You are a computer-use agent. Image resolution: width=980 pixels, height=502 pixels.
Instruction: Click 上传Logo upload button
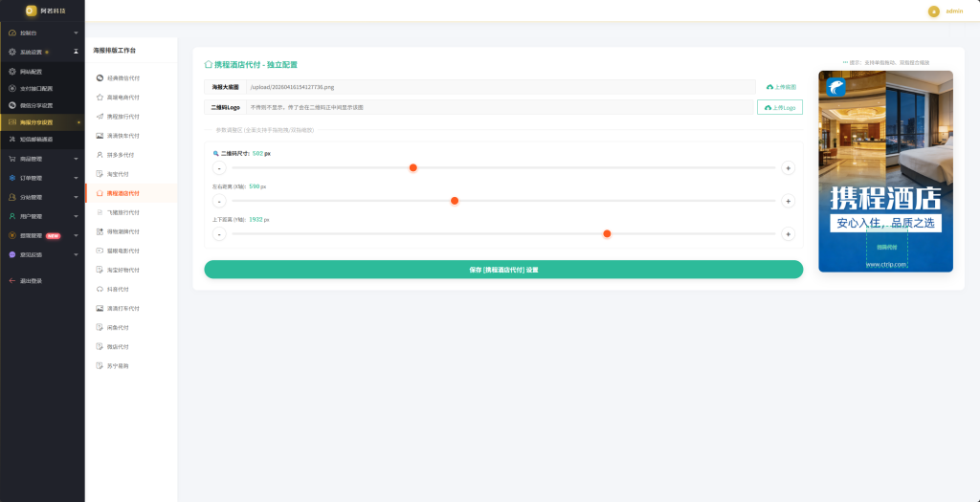[780, 107]
